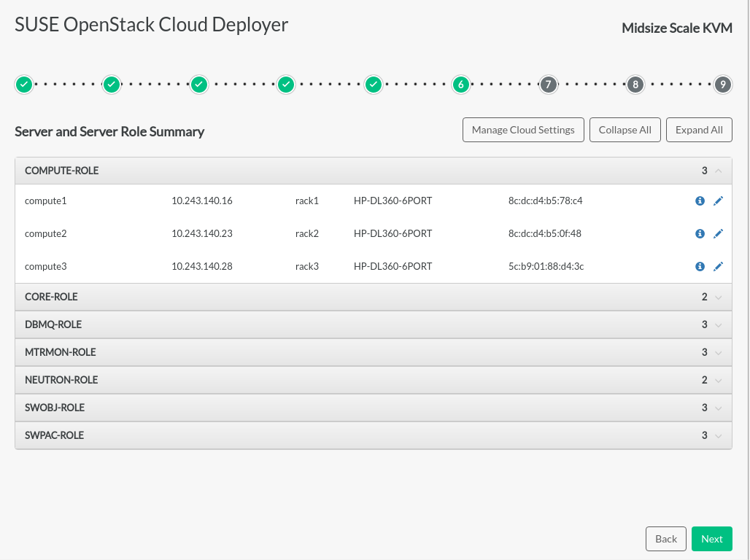
Task: Edit compute3 server with pencil icon
Action: [718, 267]
